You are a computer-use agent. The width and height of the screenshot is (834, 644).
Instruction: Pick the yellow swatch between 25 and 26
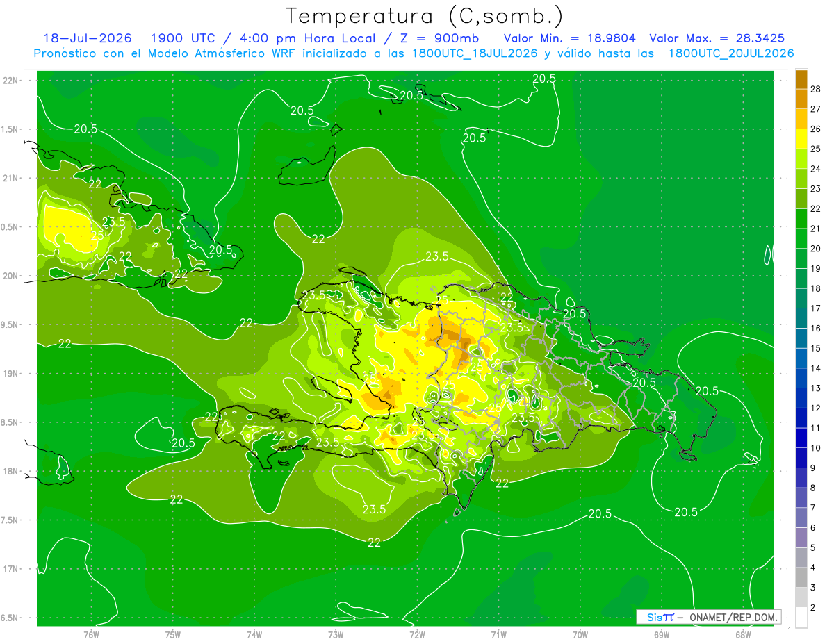tap(801, 139)
